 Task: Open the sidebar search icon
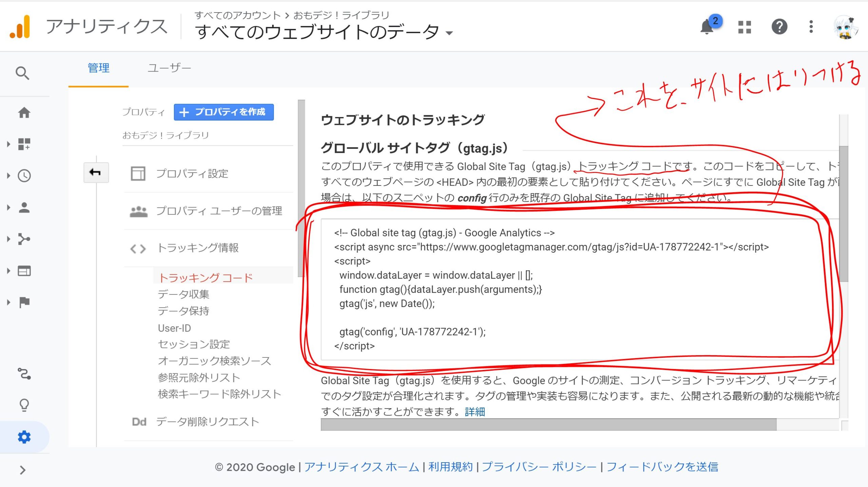(22, 73)
